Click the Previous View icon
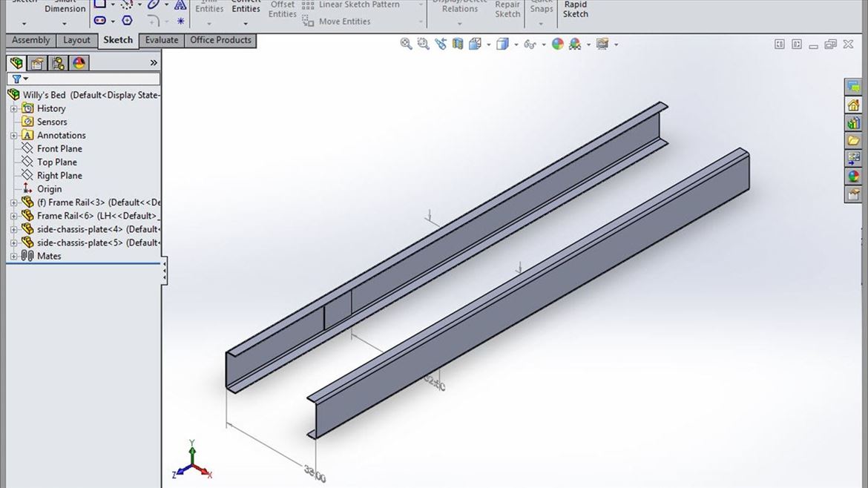 pyautogui.click(x=441, y=44)
